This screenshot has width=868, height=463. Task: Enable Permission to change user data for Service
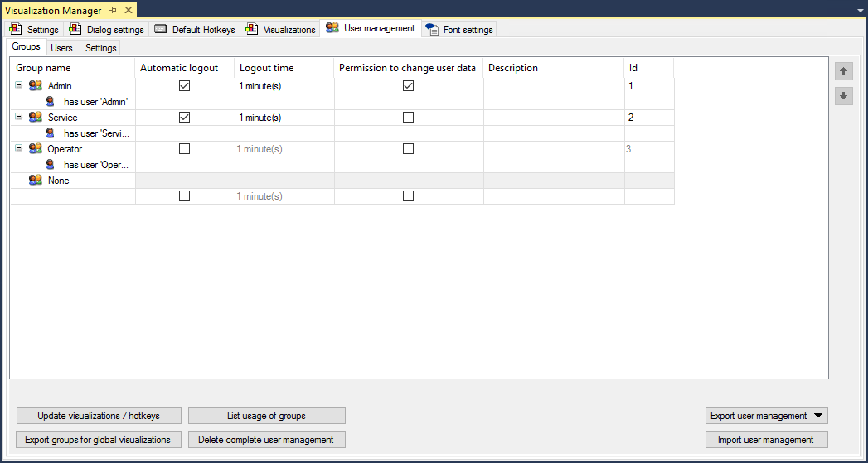(409, 118)
